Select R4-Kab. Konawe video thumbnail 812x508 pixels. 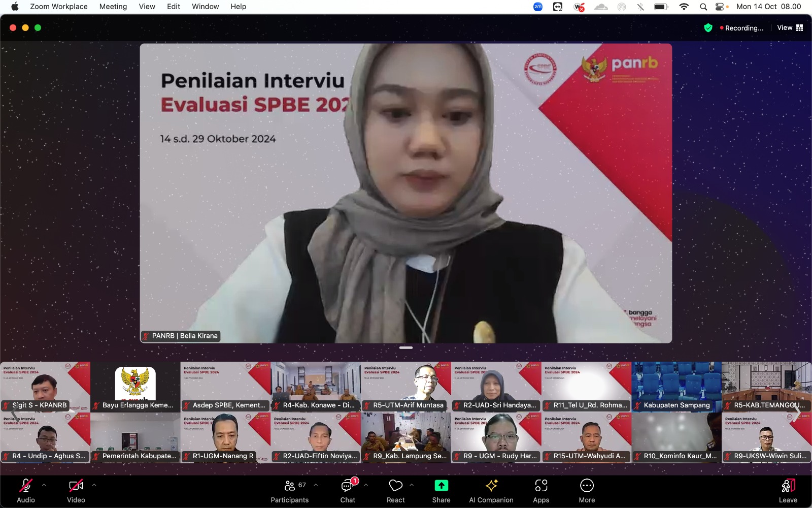(316, 386)
